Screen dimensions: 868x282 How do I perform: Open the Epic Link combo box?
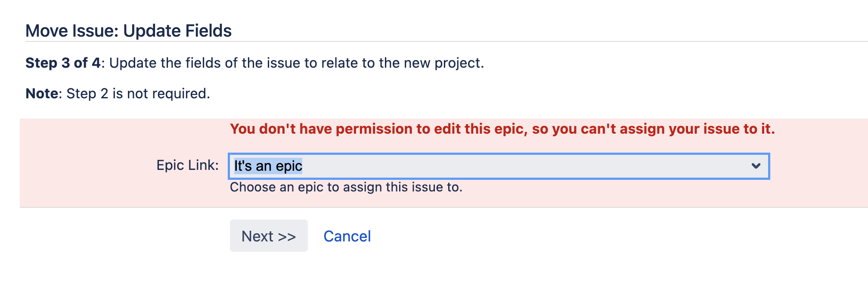498,166
